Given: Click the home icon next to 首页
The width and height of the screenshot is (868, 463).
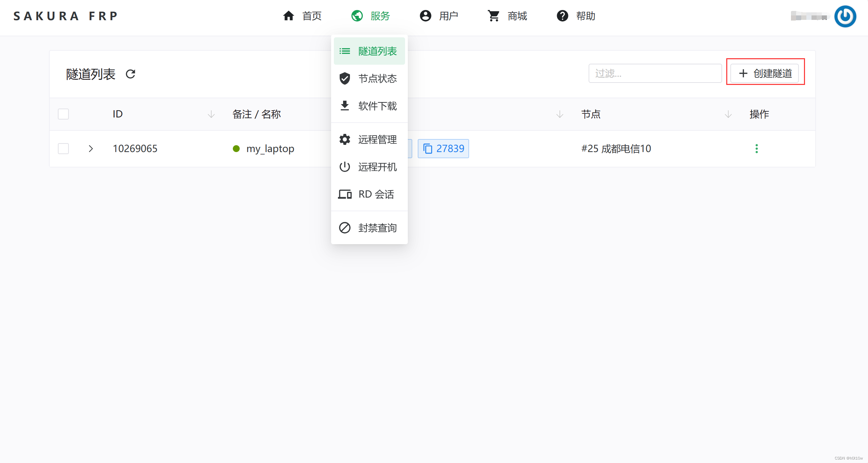Looking at the screenshot, I should [289, 16].
